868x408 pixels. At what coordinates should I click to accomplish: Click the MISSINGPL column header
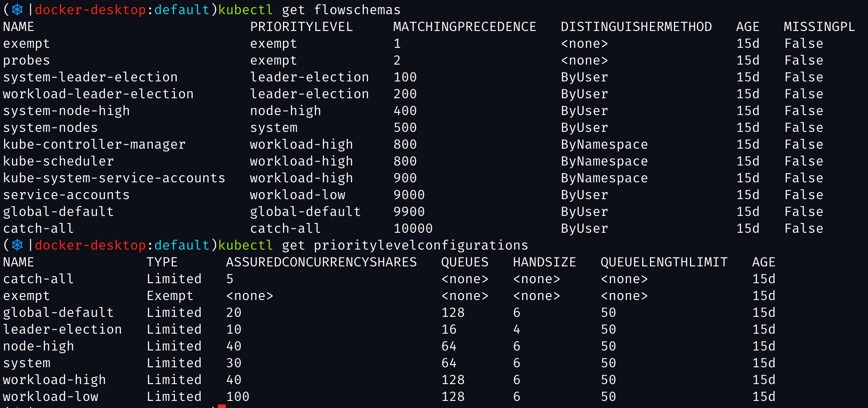coord(819,27)
